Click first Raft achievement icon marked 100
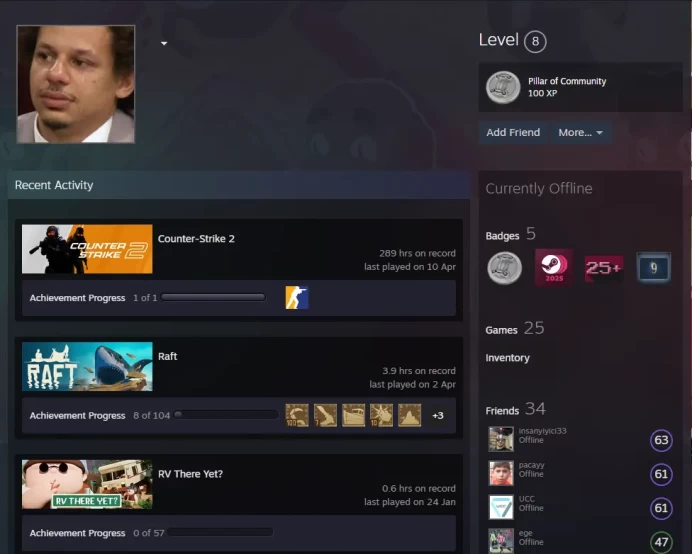This screenshot has height=554, width=692. tap(297, 415)
